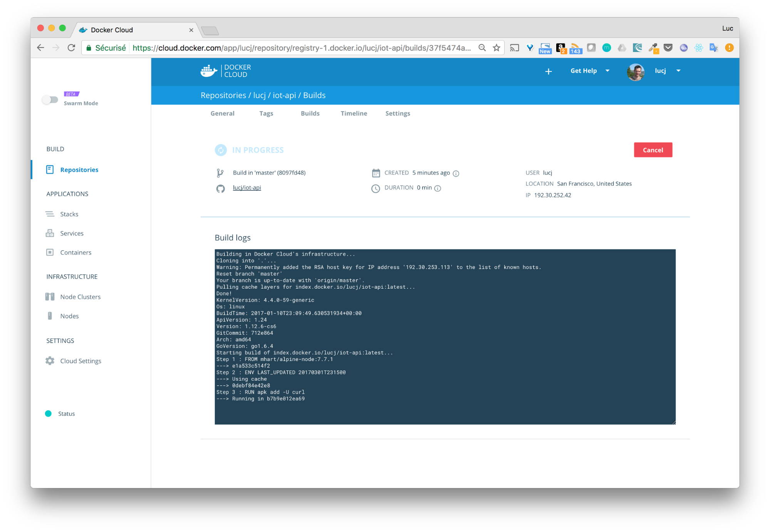This screenshot has height=532, width=770.
Task: Select Node Clusters under Infrastructure
Action: coord(80,296)
